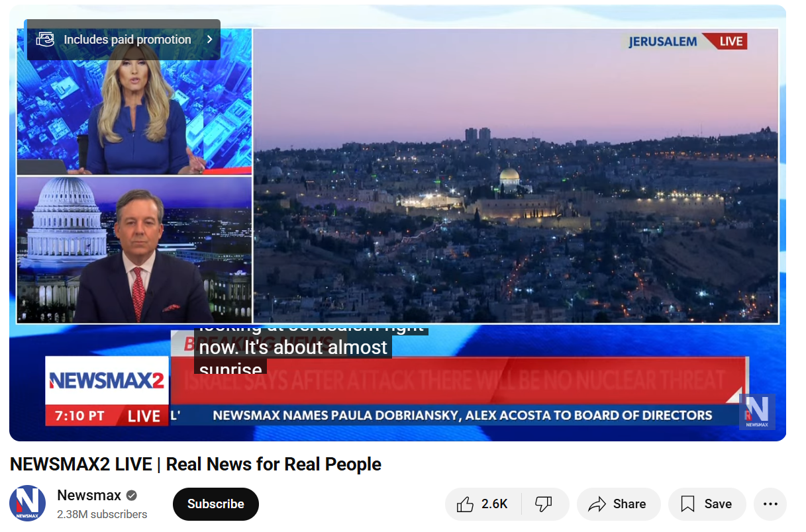Click the closed caption text 'now. It's about almost'

click(293, 347)
